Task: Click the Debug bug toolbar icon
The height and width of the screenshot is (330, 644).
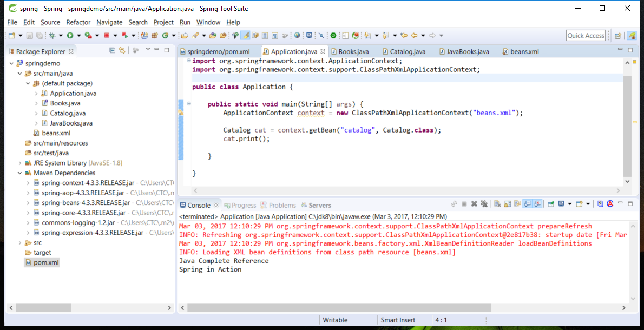Action: coord(52,35)
